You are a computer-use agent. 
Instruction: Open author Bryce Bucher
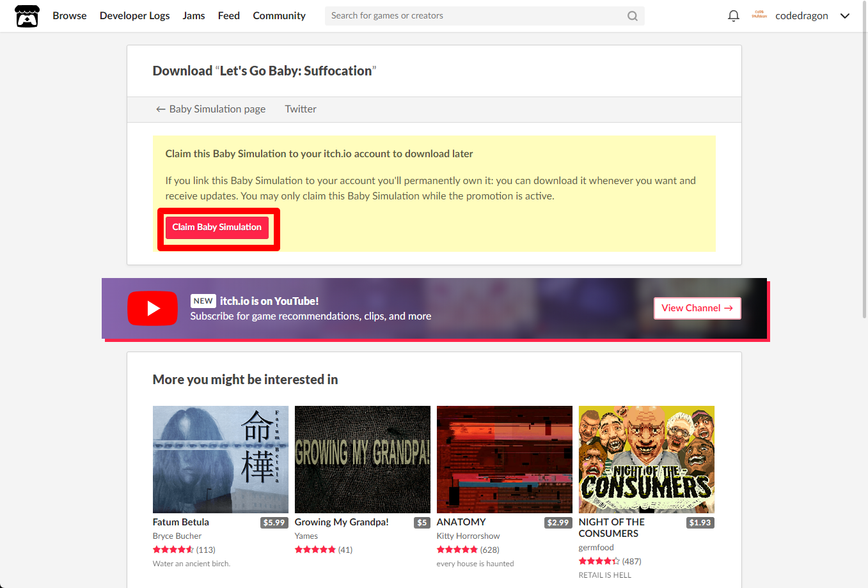177,536
